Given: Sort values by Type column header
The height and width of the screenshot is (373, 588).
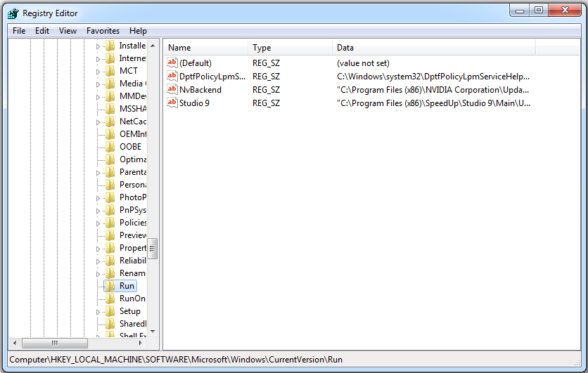Looking at the screenshot, I should click(x=290, y=48).
